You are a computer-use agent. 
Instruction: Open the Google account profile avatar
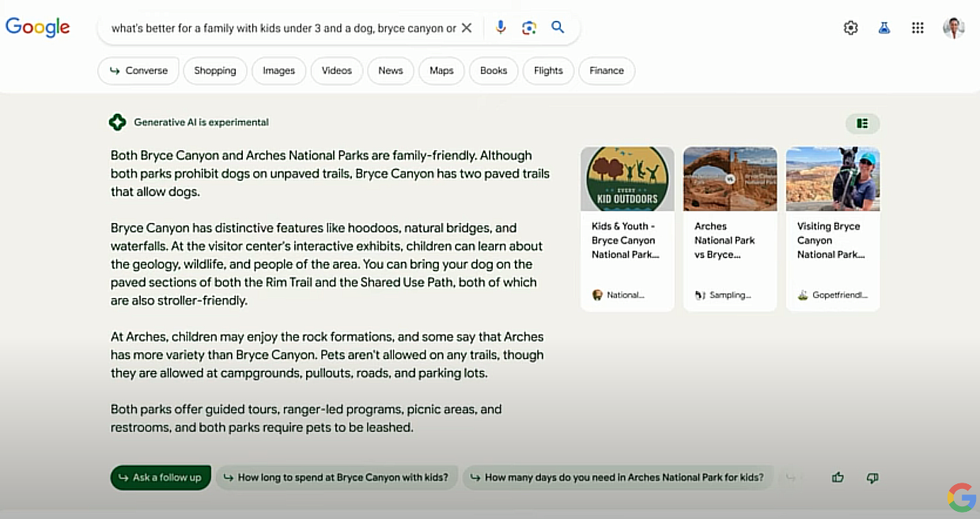954,28
